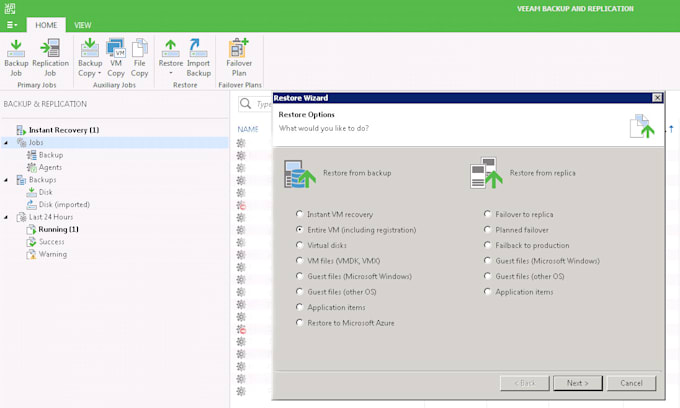Select Failover to replica option

pyautogui.click(x=487, y=214)
